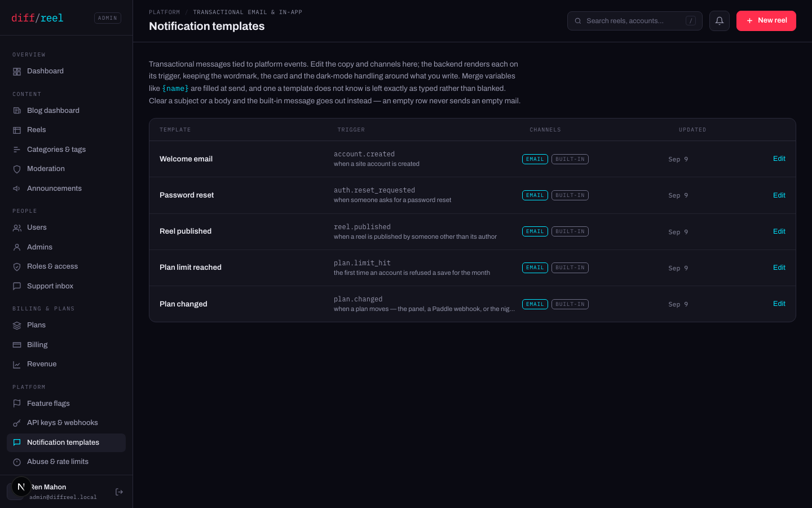
Task: Edit the Plan changed template
Action: coord(779,304)
